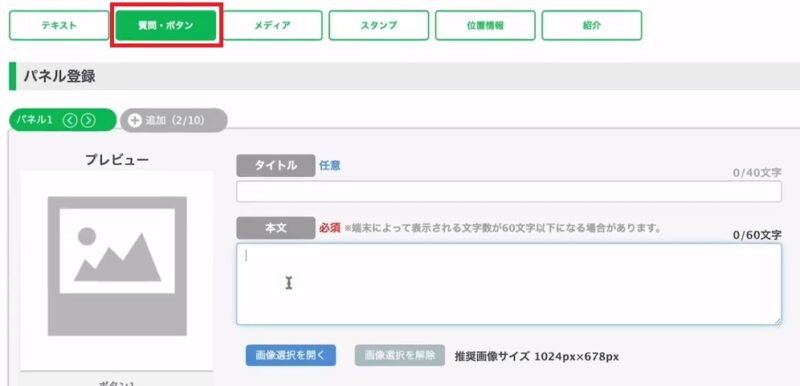This screenshot has height=386, width=800.
Task: Move panel right with the right arrow icon
Action: tap(89, 120)
